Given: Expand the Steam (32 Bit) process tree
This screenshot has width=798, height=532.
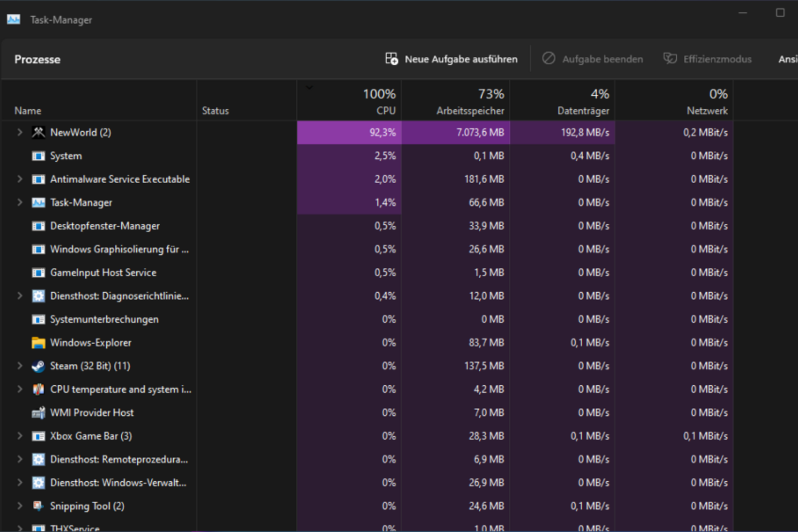Looking at the screenshot, I should [20, 366].
